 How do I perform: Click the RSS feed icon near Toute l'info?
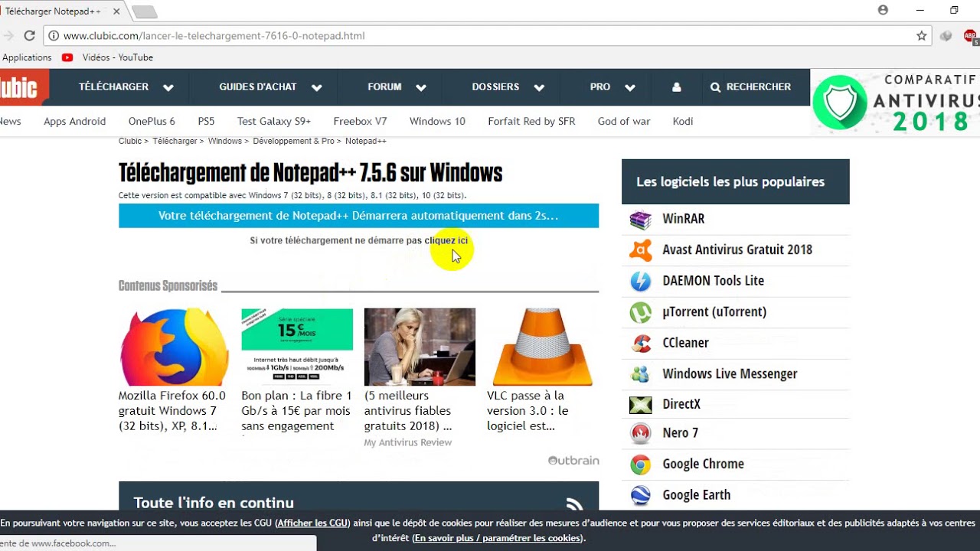coord(574,504)
